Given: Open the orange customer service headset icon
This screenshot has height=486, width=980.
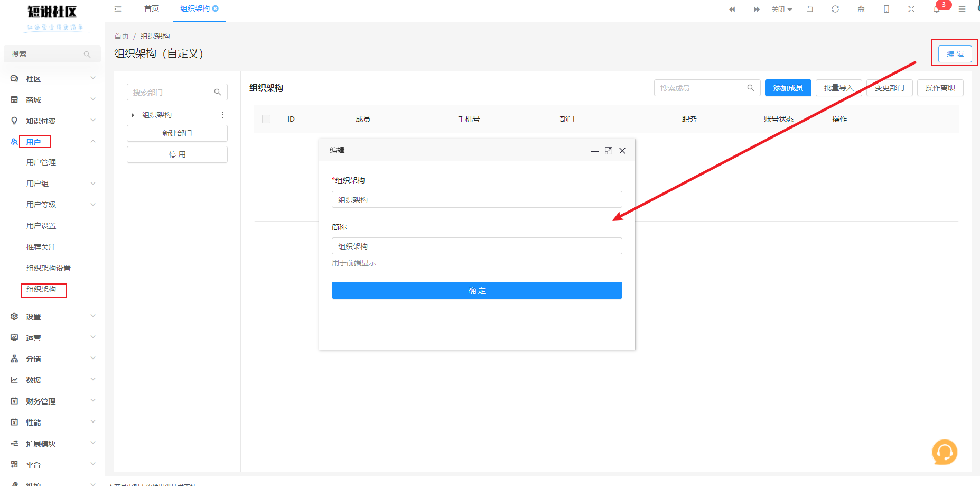Looking at the screenshot, I should [945, 452].
